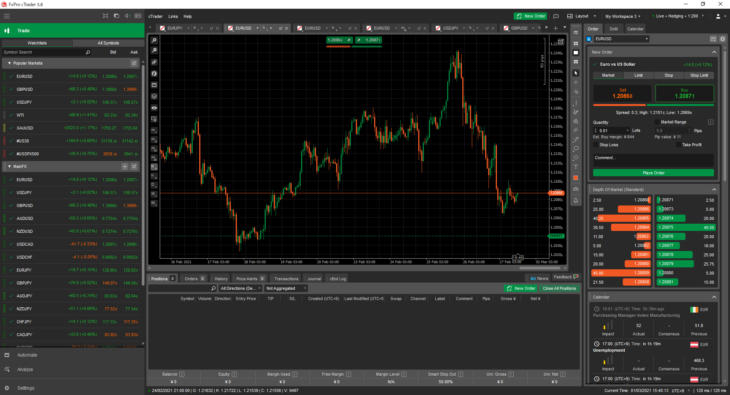Click the hamburger menu at top left
730x395 pixels.
point(7,16)
